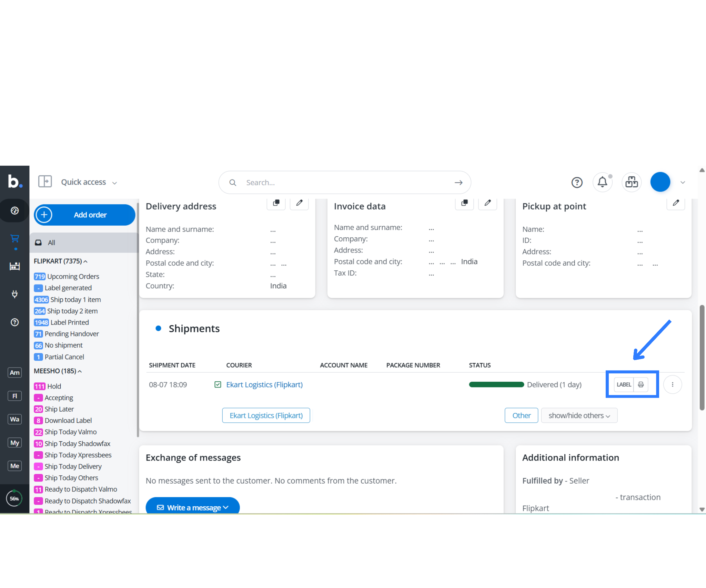Copy Invoice data using the copy icon
This screenshot has width=706, height=588.
coord(464,203)
